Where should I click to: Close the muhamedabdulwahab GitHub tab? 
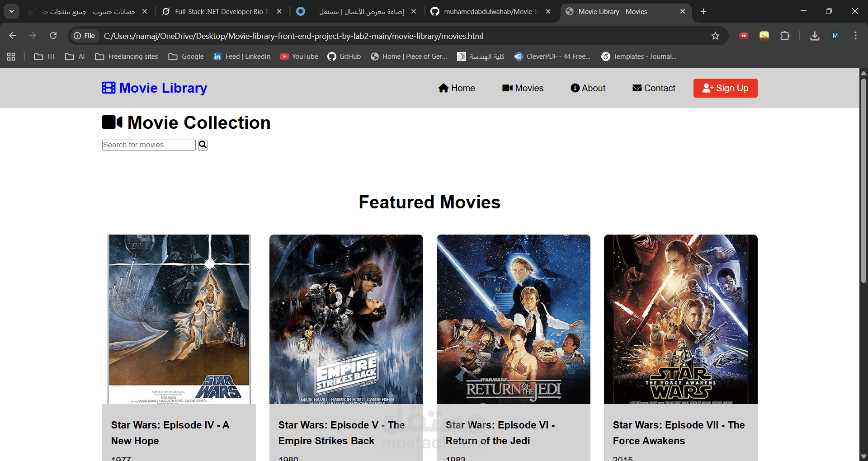click(548, 11)
